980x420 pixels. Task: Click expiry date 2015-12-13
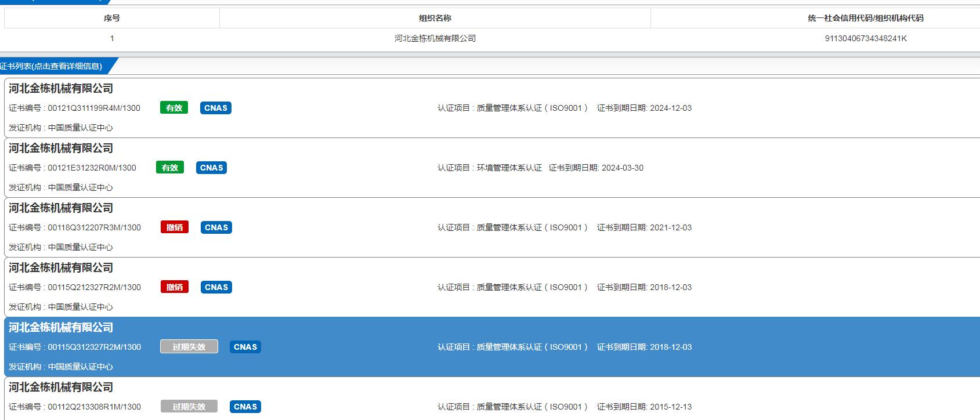(671, 407)
